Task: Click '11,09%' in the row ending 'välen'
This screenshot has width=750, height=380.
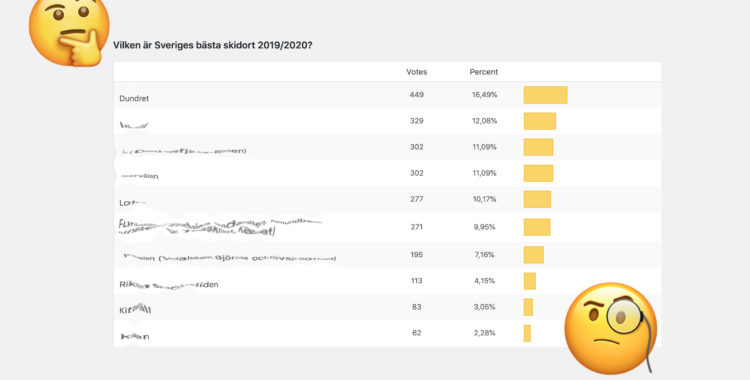Action: (485, 173)
